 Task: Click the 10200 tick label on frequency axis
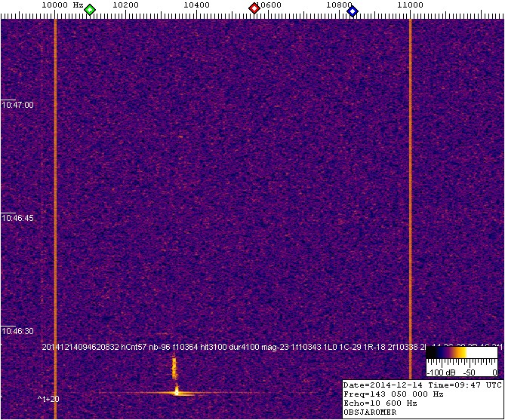click(125, 5)
